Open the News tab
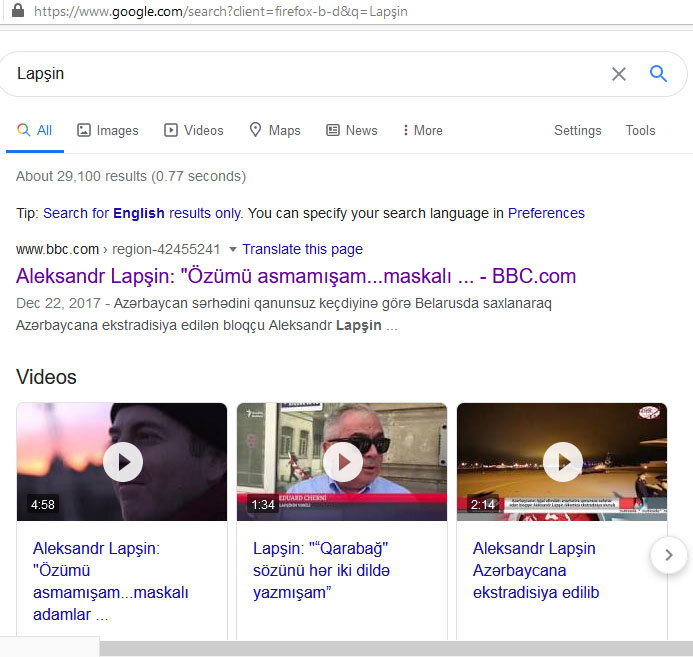693x657 pixels. tap(352, 130)
